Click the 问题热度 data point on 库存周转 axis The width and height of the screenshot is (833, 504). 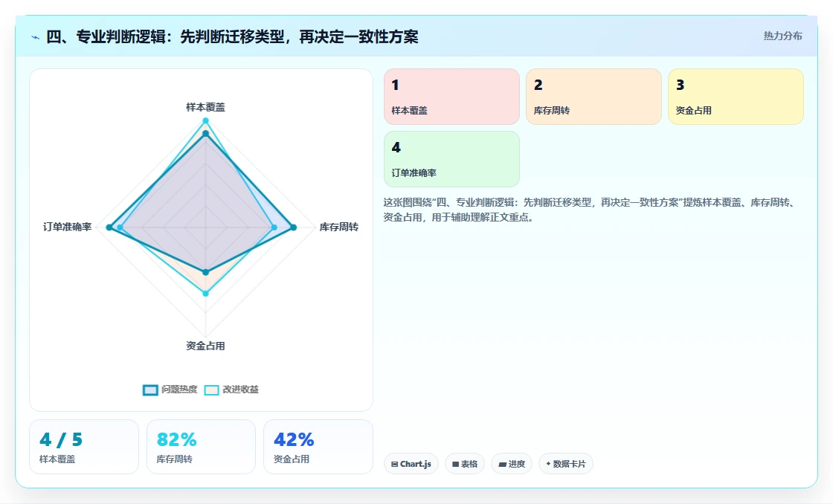pos(293,227)
